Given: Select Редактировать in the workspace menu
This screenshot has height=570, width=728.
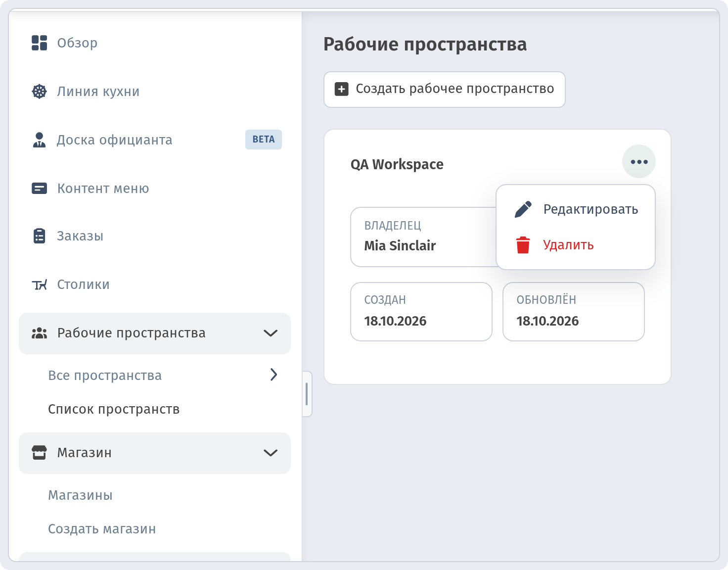Looking at the screenshot, I should pyautogui.click(x=576, y=209).
